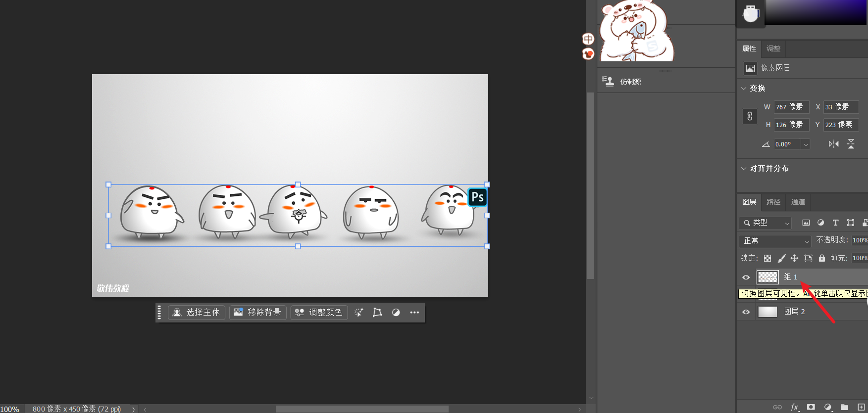Switch to the 图层 tab
This screenshot has height=413, width=868.
[x=749, y=202]
